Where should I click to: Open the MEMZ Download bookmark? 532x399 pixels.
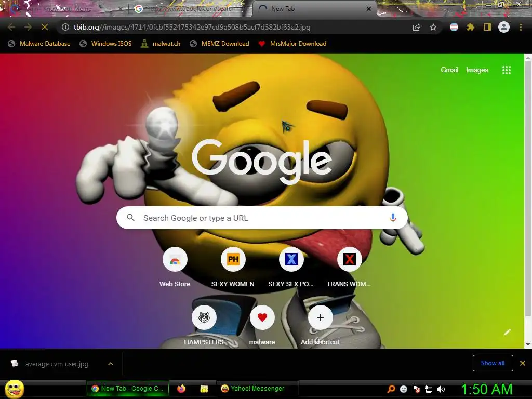coord(220,44)
